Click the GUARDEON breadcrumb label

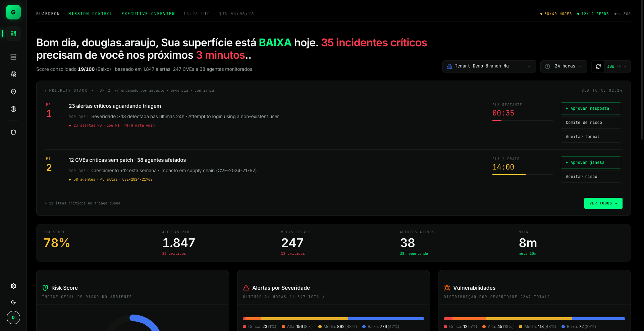point(48,14)
